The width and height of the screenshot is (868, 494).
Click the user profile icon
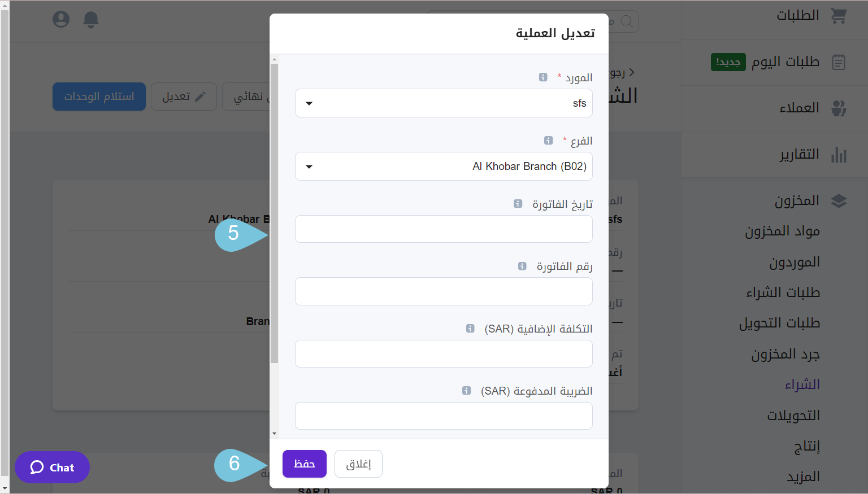tap(60, 19)
